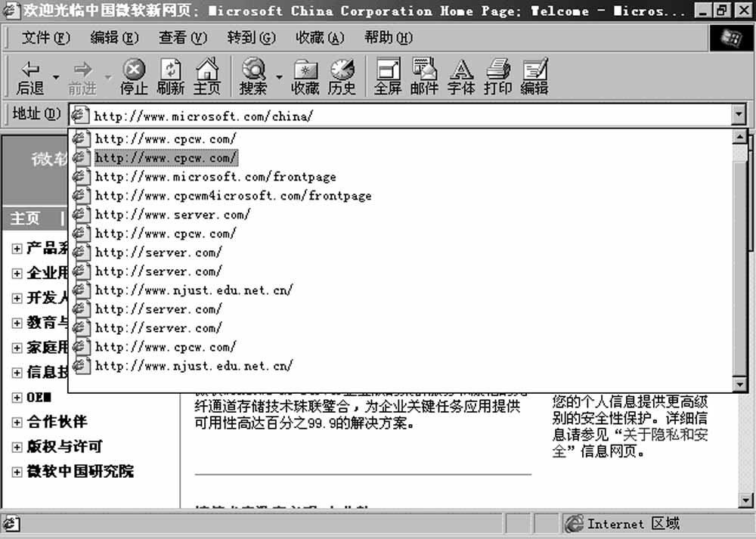This screenshot has width=756, height=539.
Task: Open the 版权与许可 link
Action: click(x=64, y=447)
